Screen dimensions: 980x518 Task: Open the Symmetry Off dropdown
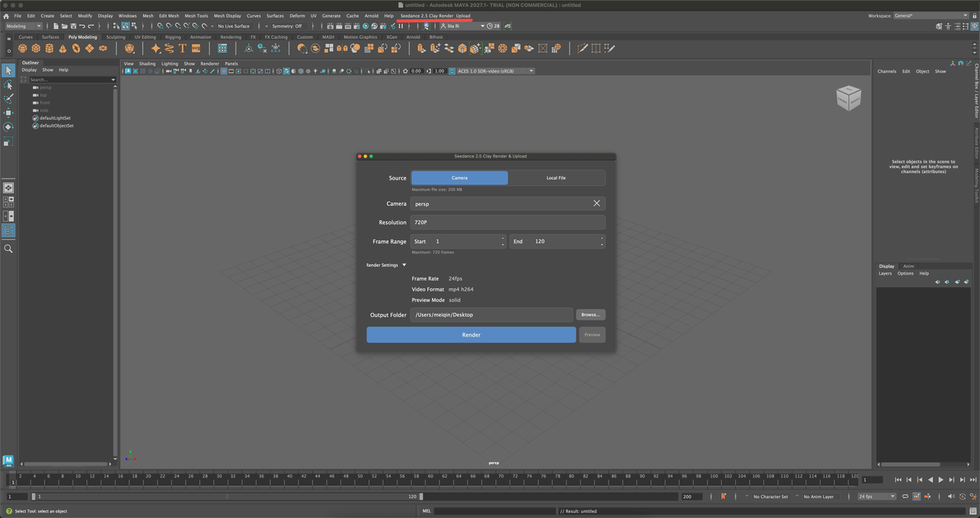pyautogui.click(x=287, y=26)
